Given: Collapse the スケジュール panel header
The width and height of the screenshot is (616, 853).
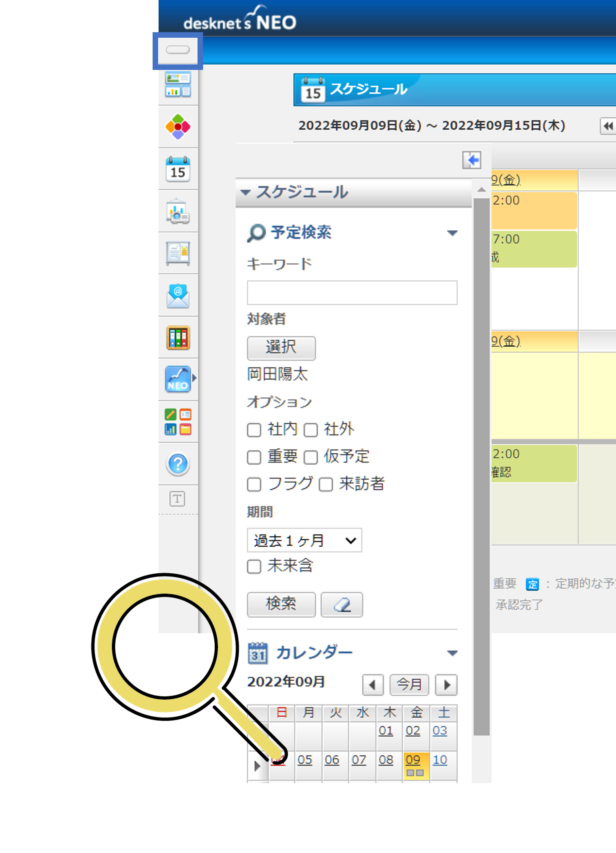Looking at the screenshot, I should tap(246, 193).
